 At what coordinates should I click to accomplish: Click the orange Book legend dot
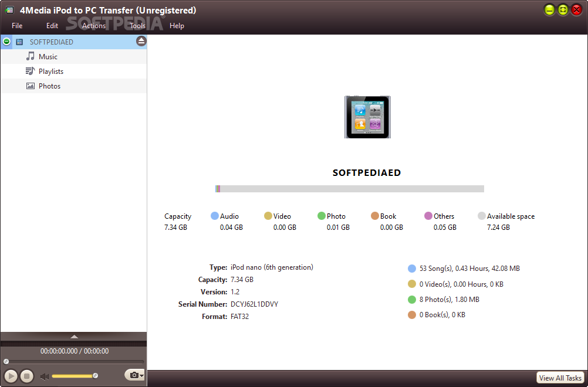pos(374,216)
